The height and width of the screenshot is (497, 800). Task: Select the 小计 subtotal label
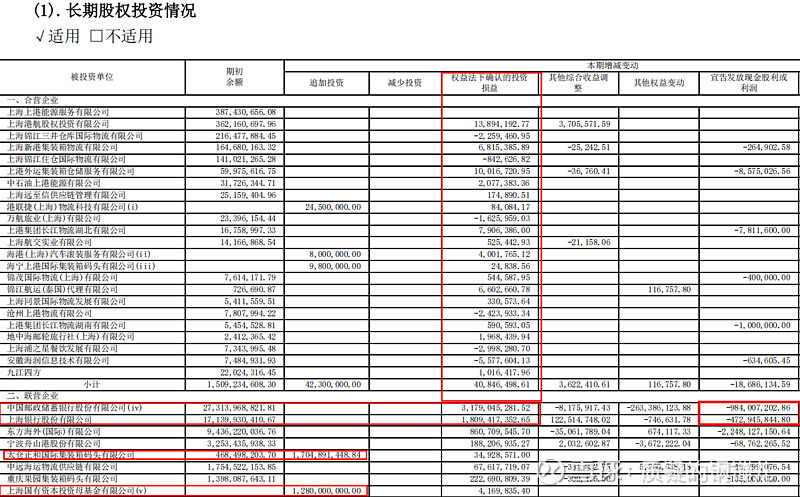coord(92,384)
